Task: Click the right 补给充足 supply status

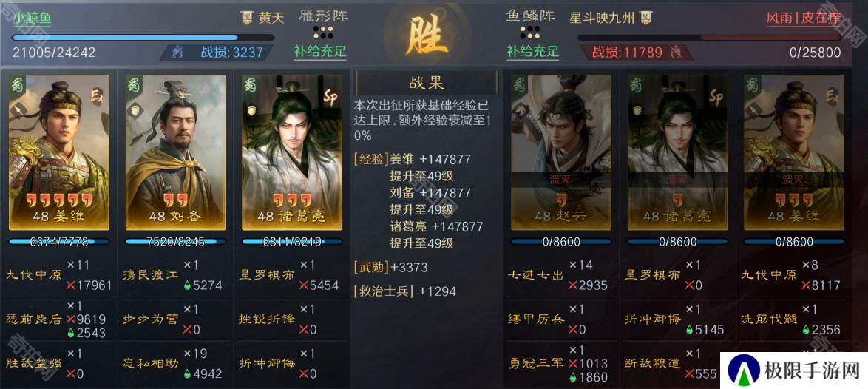Action: click(x=532, y=52)
